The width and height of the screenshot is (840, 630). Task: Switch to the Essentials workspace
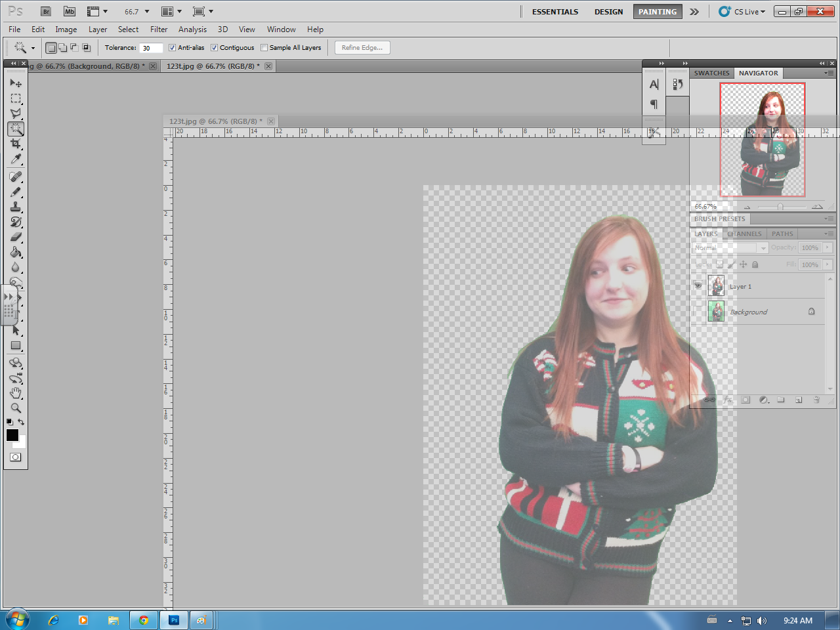click(x=555, y=12)
